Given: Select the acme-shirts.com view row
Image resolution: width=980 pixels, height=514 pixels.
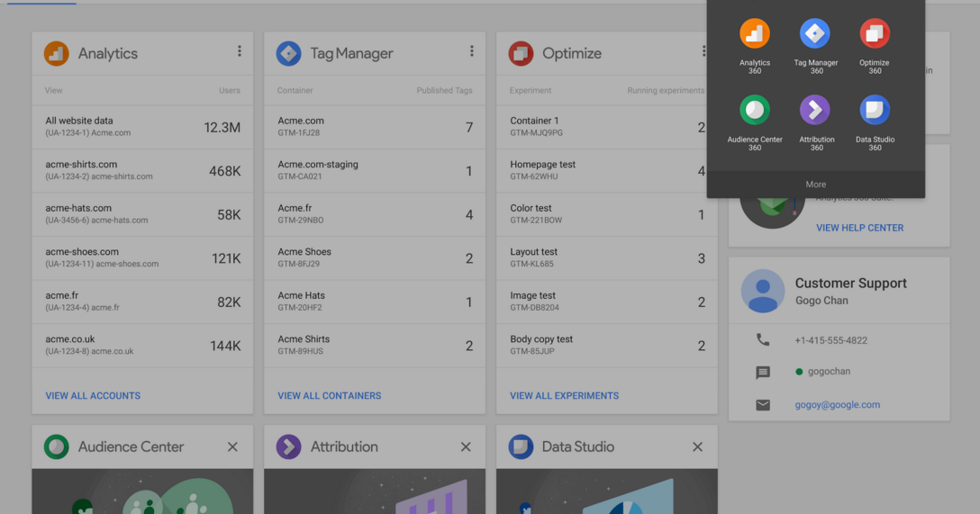Looking at the screenshot, I should [142, 170].
